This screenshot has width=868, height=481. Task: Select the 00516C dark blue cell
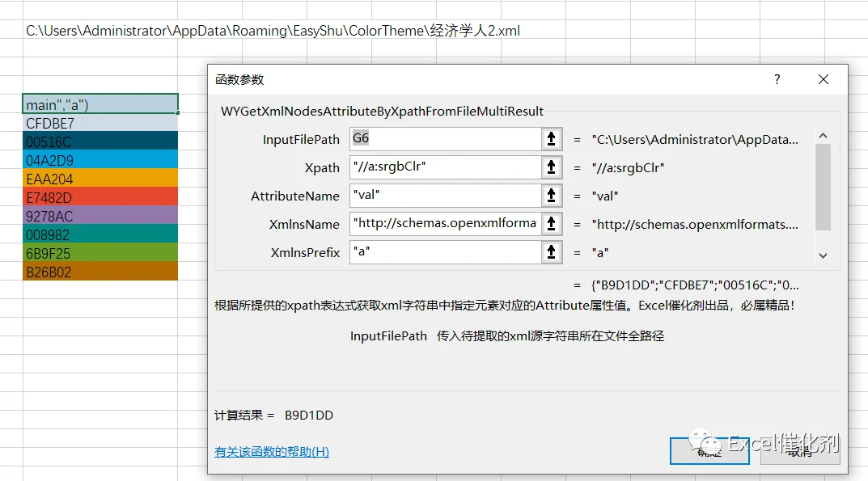coord(100,141)
